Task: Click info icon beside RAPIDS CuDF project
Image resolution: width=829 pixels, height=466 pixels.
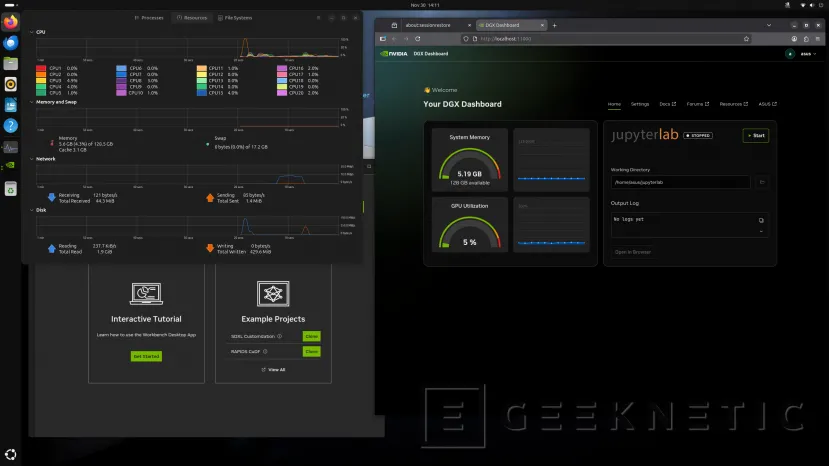Action: [265, 351]
